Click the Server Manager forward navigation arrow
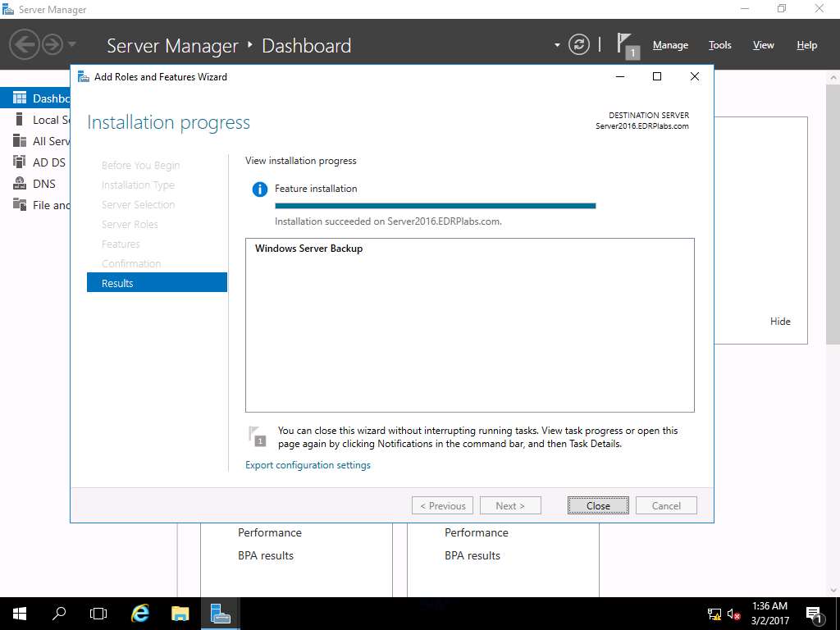Viewport: 840px width, 630px height. [52, 44]
